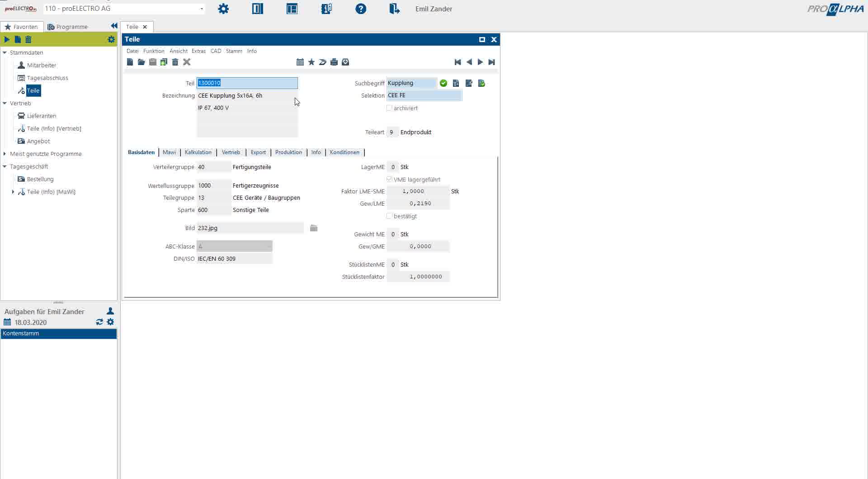The image size is (868, 479).
Task: Go to the next record
Action: click(480, 62)
